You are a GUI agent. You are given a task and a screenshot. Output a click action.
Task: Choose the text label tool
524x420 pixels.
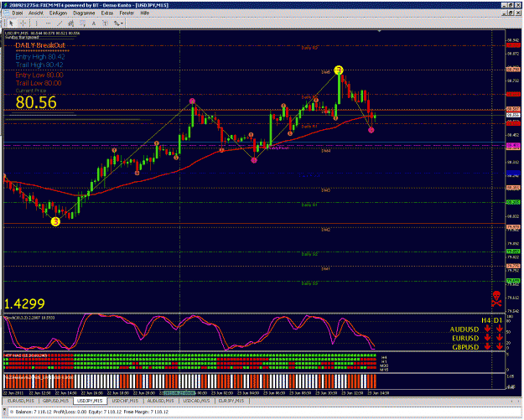click(x=105, y=23)
